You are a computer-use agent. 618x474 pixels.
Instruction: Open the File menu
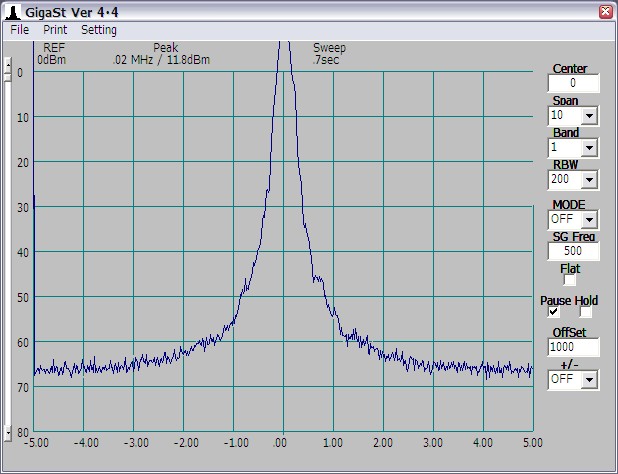(x=20, y=30)
